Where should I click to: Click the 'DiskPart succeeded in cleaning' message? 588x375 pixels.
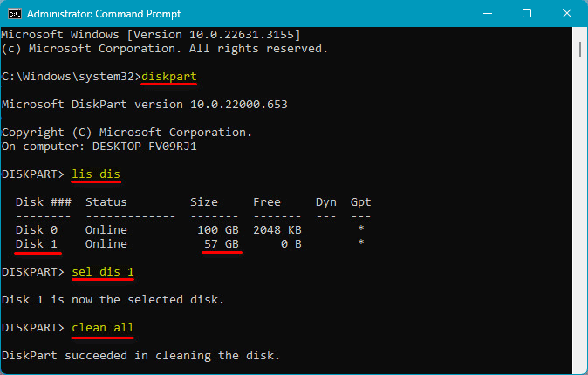pyautogui.click(x=140, y=355)
